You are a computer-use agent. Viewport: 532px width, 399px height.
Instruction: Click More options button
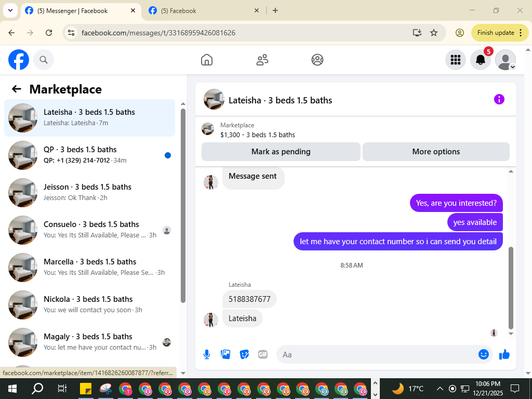click(x=436, y=152)
